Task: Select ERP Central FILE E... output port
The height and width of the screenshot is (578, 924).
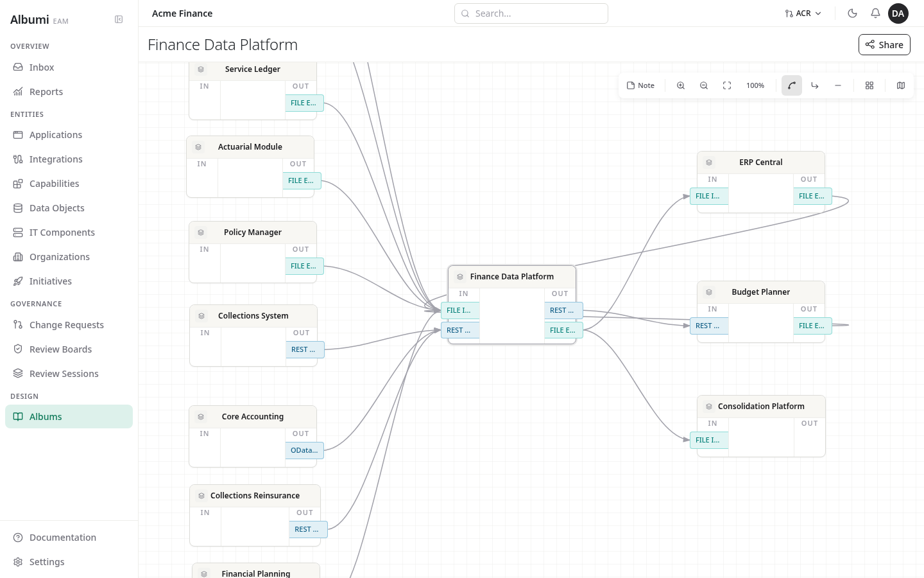Action: pos(812,196)
